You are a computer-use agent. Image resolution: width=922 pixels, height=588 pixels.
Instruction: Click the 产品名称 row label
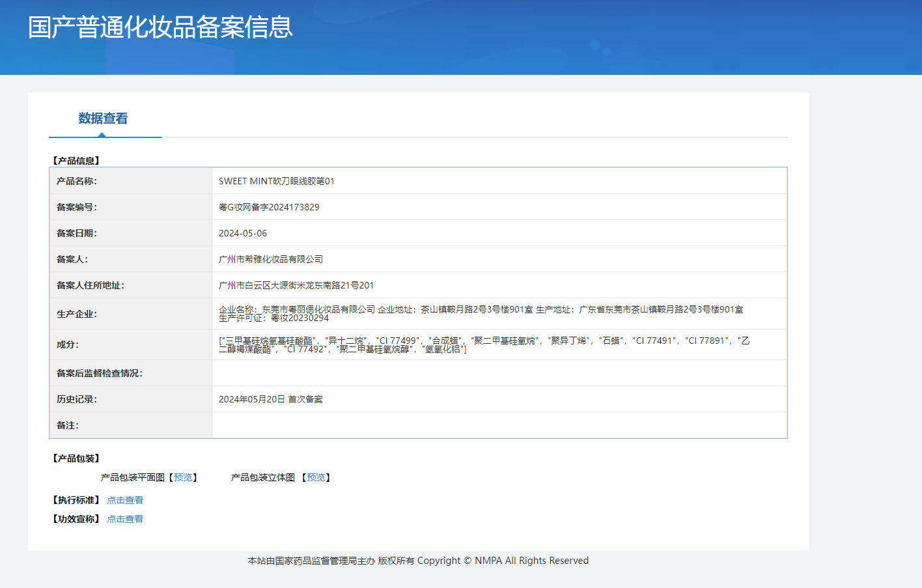(x=77, y=181)
